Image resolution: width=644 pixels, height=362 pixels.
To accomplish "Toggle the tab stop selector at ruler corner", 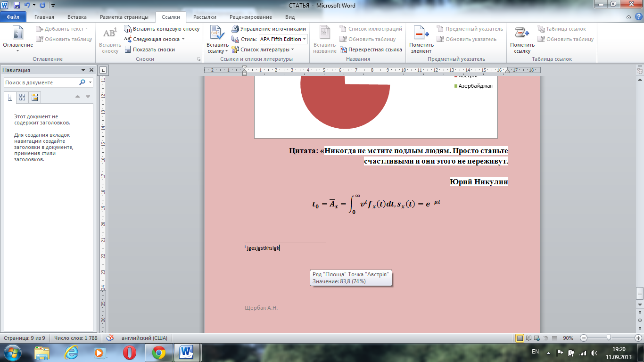I will tap(104, 70).
